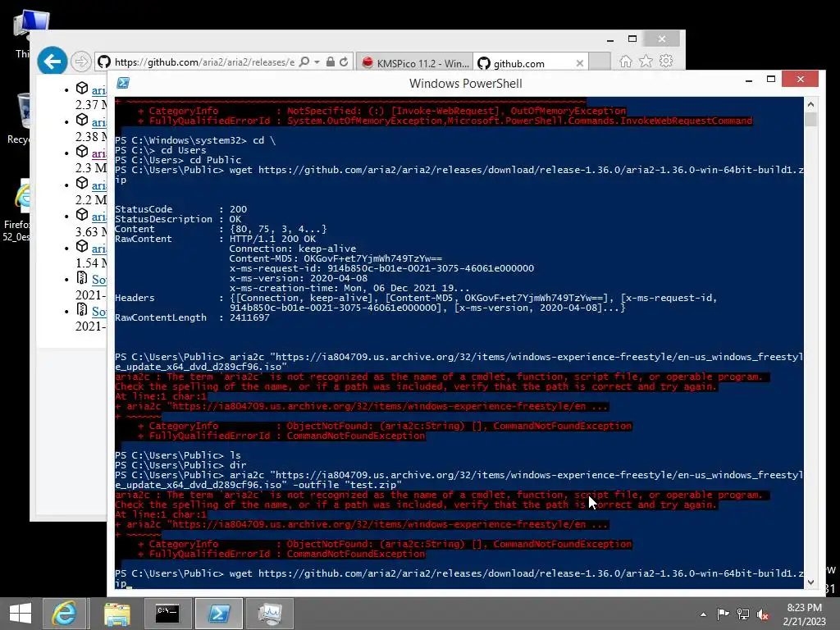Click the PowerShell icon in the window title bar
The image size is (840, 630).
[x=123, y=83]
